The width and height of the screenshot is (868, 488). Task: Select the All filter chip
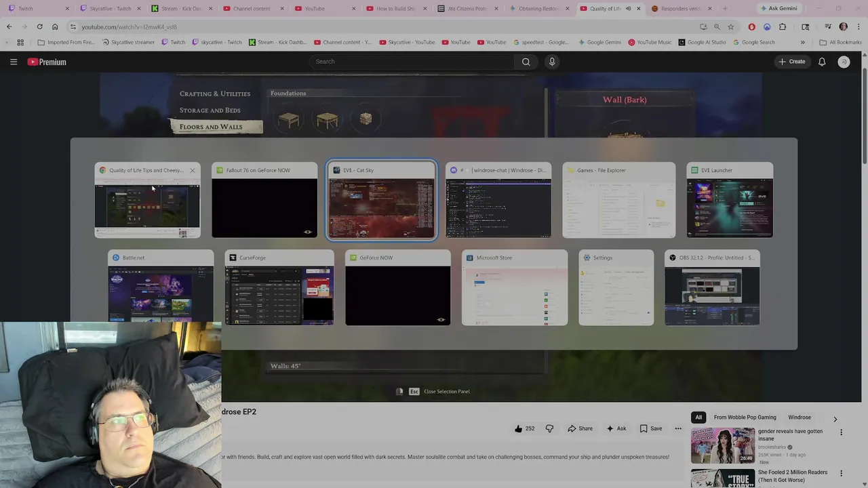(x=698, y=418)
